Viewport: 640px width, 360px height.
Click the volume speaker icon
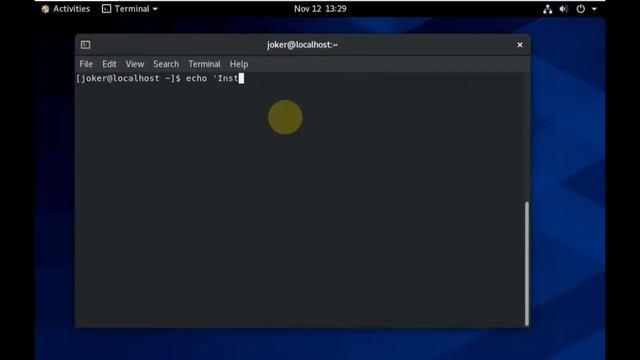point(564,9)
